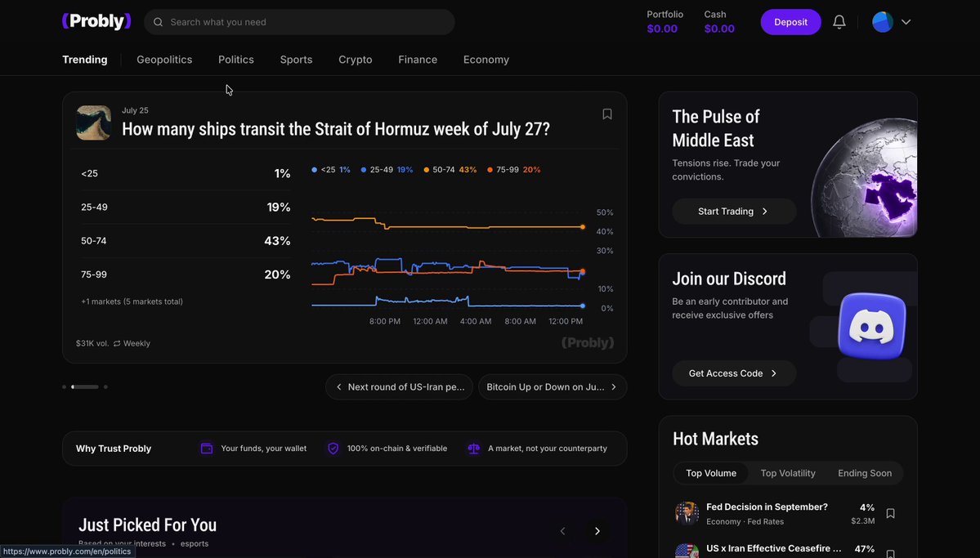Select the 50-74 outcome row

coord(186,240)
